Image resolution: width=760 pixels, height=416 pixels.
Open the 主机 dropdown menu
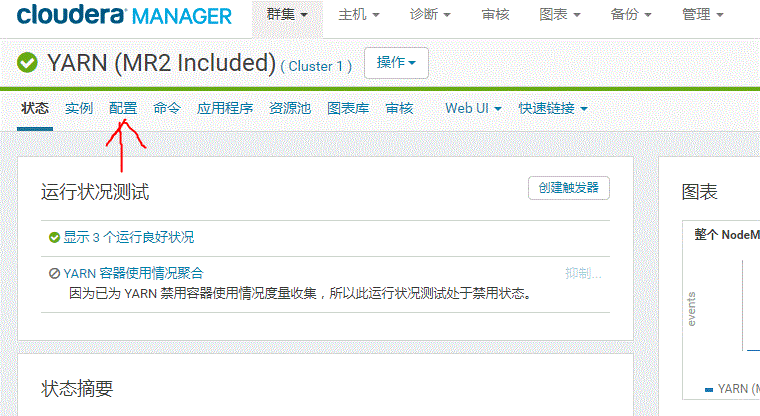(x=359, y=15)
